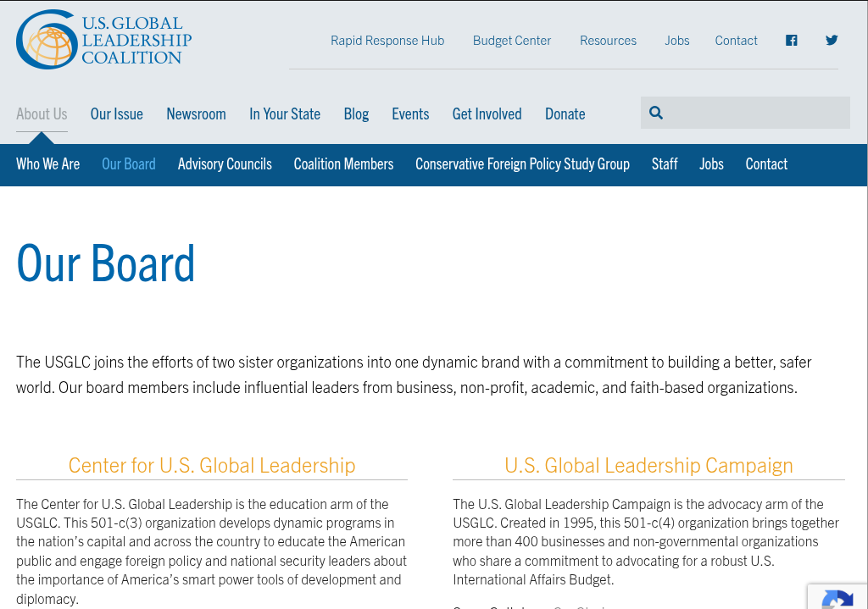The width and height of the screenshot is (868, 609).
Task: Open the Facebook page icon
Action: (x=792, y=41)
